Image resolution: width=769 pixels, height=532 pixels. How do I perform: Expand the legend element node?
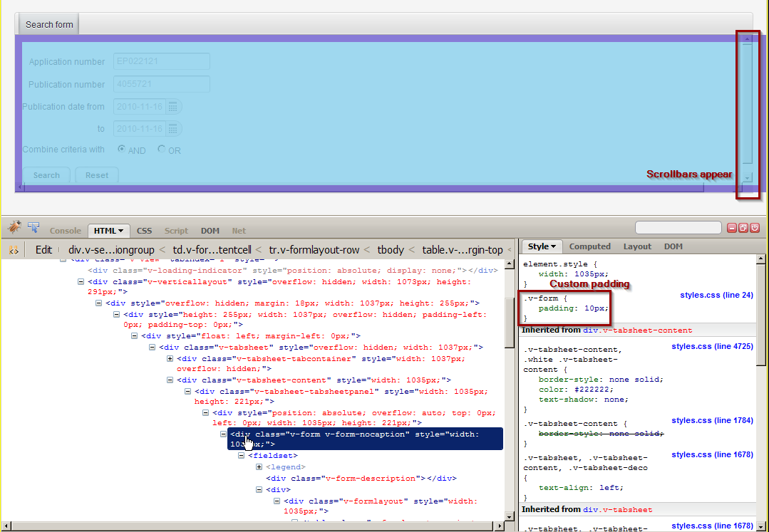coord(259,467)
